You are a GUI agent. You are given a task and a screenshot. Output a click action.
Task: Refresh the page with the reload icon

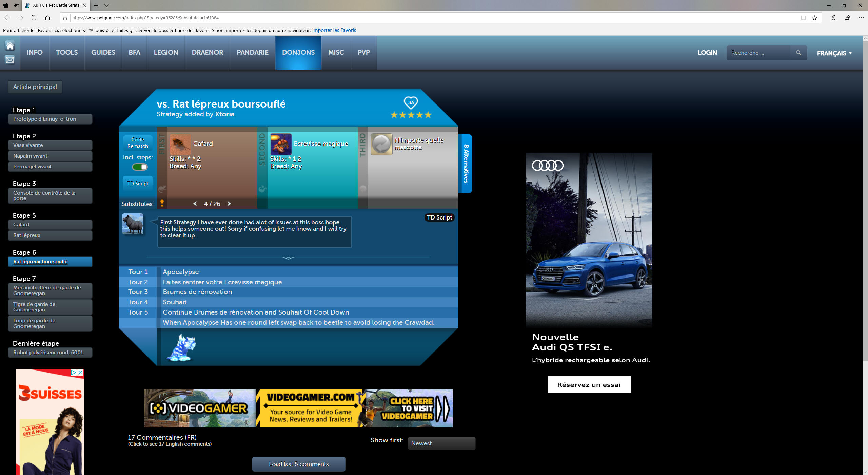point(34,18)
